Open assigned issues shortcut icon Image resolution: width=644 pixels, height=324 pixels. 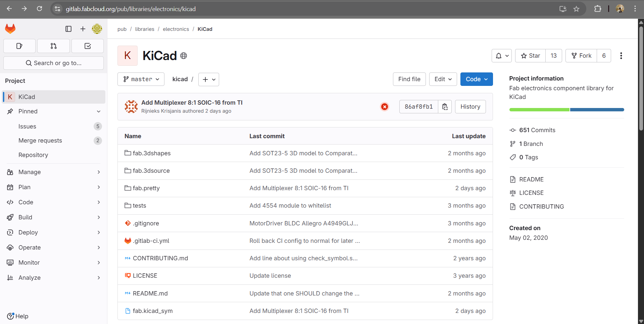pyautogui.click(x=19, y=46)
